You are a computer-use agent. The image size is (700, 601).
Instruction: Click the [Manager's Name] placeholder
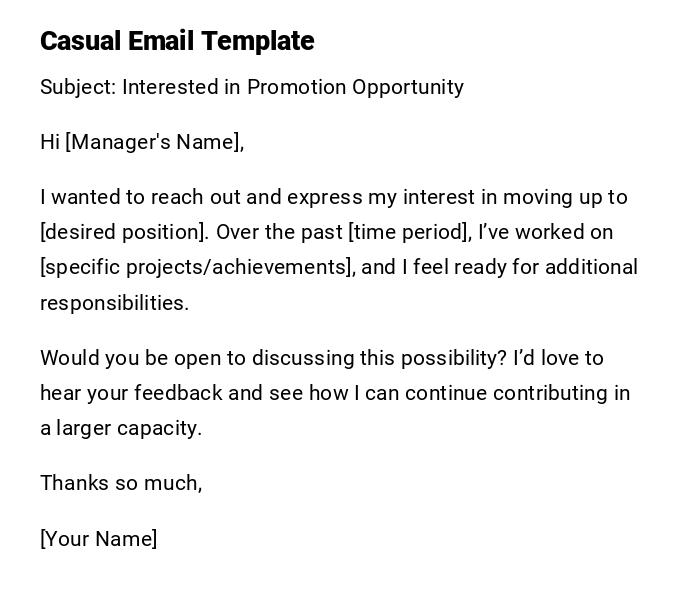(x=154, y=142)
